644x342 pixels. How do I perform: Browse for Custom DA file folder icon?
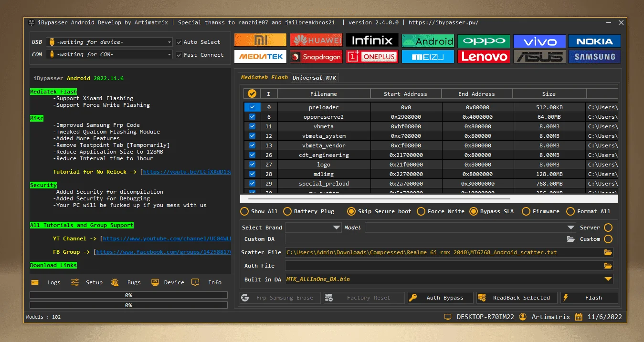point(570,239)
